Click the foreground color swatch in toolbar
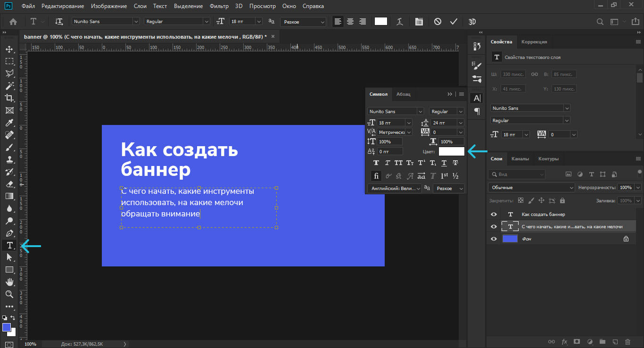Screen dimensions: 644x348 coord(7,327)
